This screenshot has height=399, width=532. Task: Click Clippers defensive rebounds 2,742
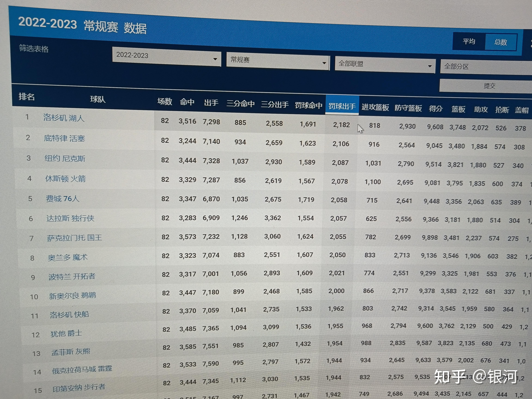(x=399, y=308)
